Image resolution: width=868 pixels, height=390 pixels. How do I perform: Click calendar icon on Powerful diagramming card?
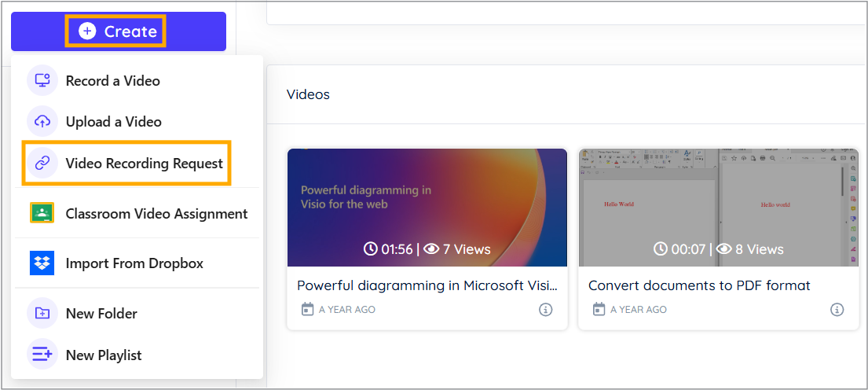tap(307, 309)
